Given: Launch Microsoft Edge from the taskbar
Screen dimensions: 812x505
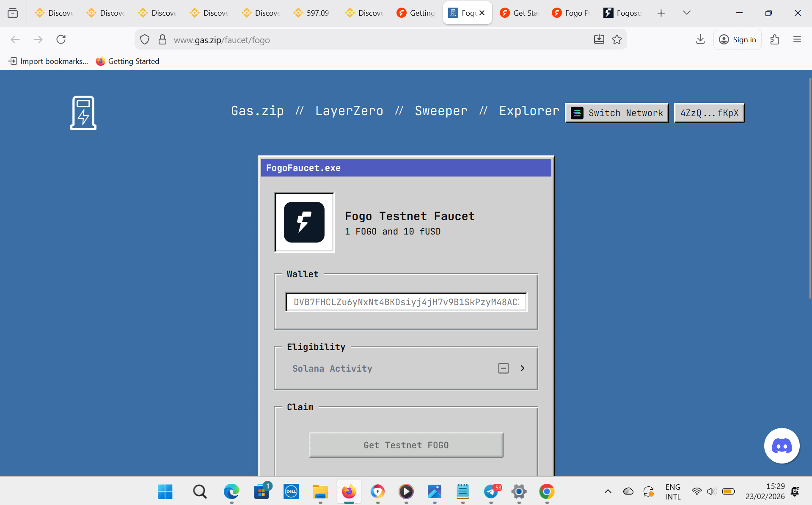Looking at the screenshot, I should click(231, 492).
